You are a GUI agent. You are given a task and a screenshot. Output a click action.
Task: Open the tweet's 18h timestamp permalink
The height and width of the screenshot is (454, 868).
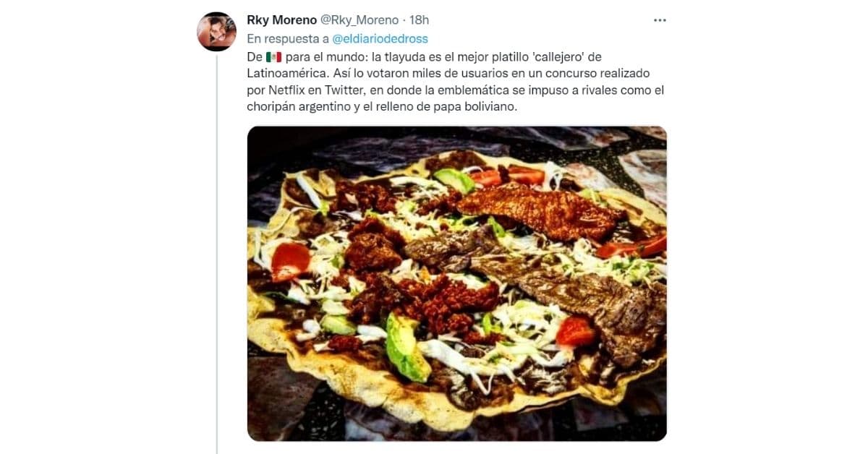point(418,20)
